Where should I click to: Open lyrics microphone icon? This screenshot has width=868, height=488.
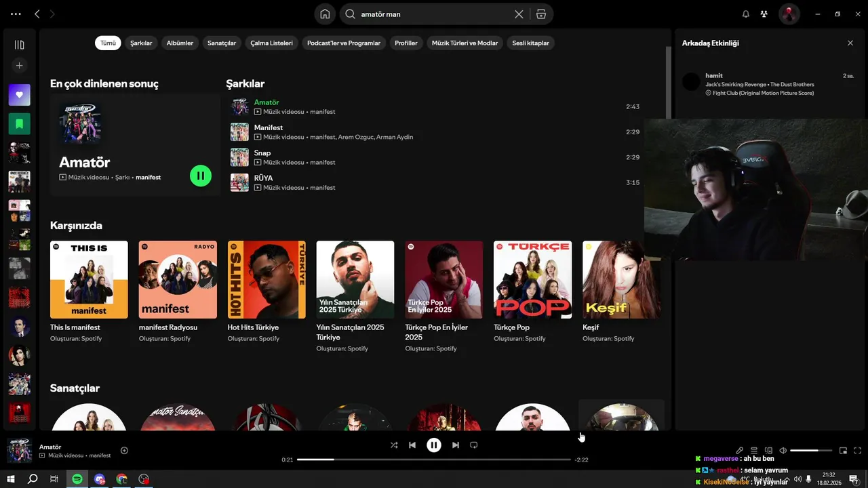(x=740, y=451)
